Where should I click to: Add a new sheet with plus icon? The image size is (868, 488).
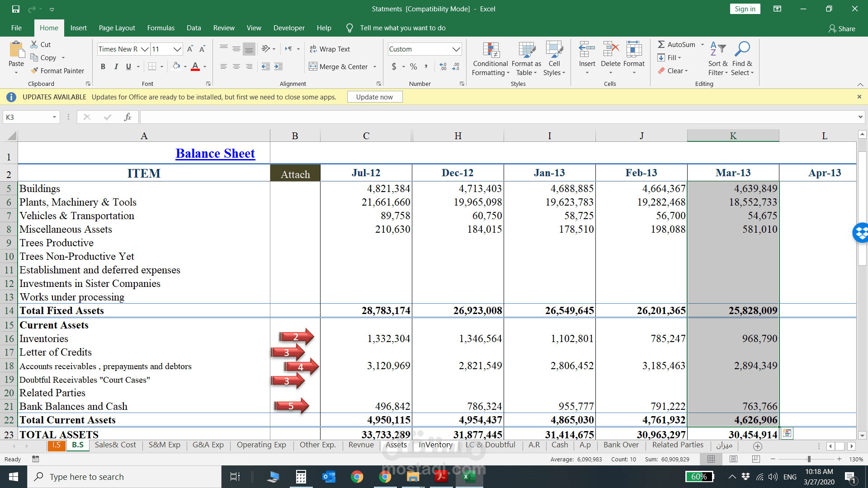[758, 446]
